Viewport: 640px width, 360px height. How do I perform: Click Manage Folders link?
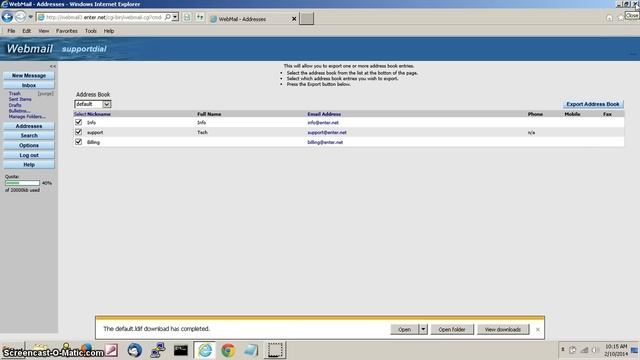point(27,116)
